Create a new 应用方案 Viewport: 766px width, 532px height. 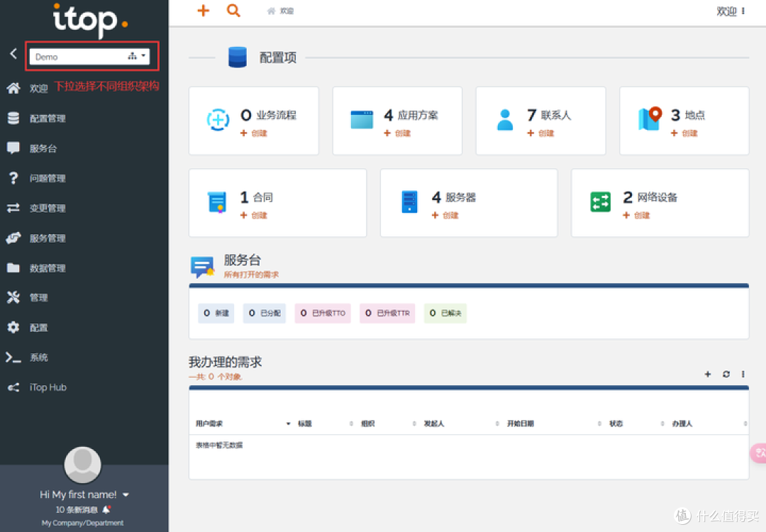point(397,133)
